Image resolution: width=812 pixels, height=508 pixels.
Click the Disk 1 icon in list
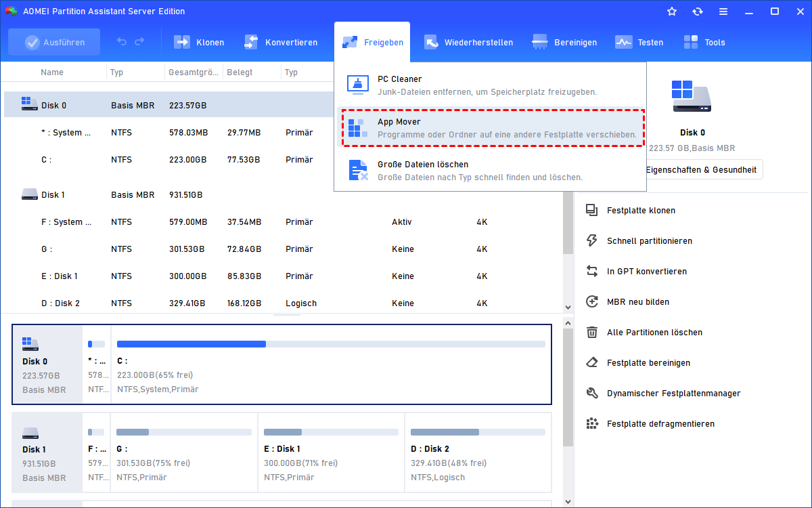coord(29,195)
